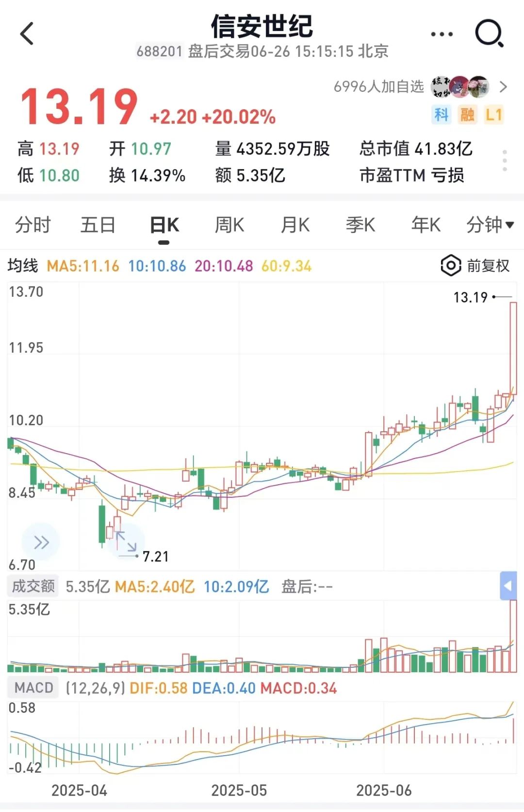Go back with the left arrow icon

coord(27,34)
